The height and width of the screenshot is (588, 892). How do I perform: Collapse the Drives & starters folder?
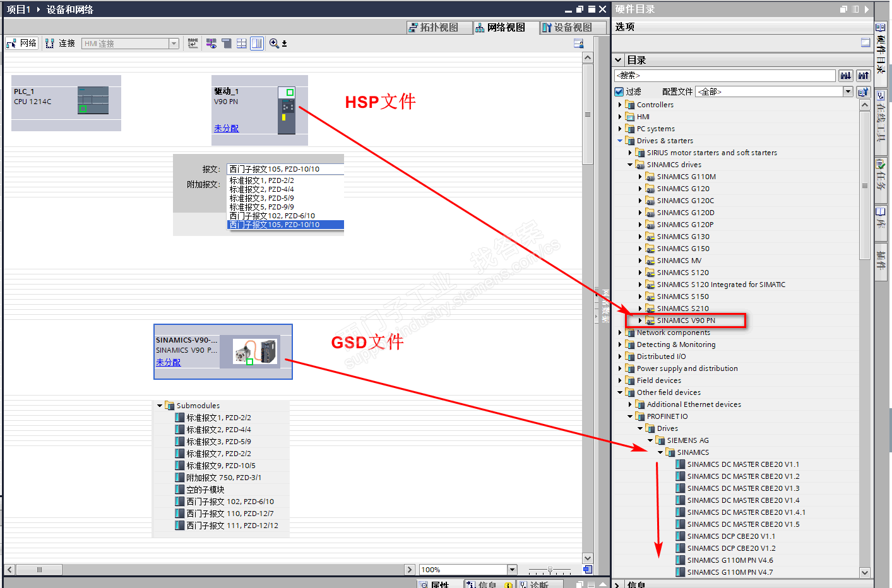[x=620, y=141]
